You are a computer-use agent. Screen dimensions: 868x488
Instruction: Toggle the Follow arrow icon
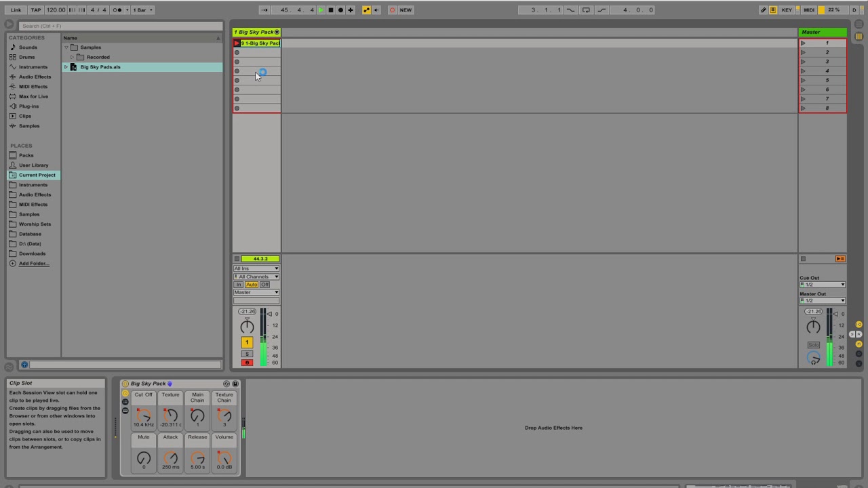click(264, 10)
